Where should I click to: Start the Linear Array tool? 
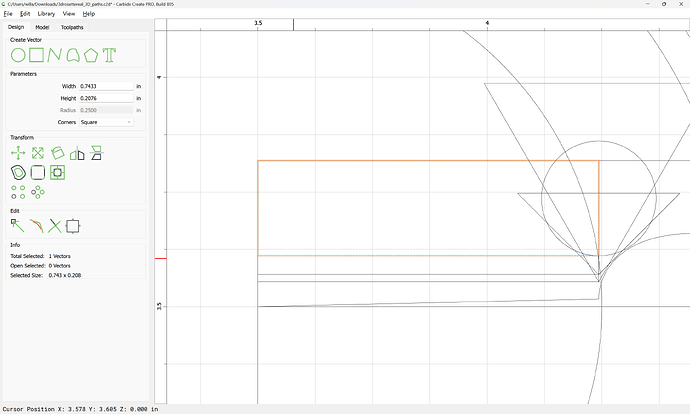click(x=18, y=191)
